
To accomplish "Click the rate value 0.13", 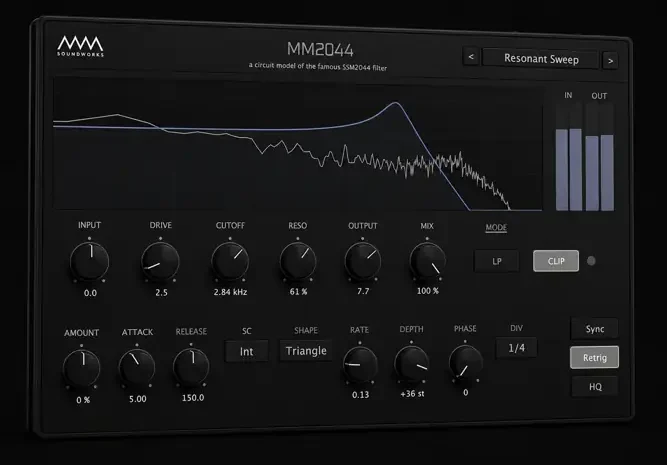I will (x=360, y=395).
